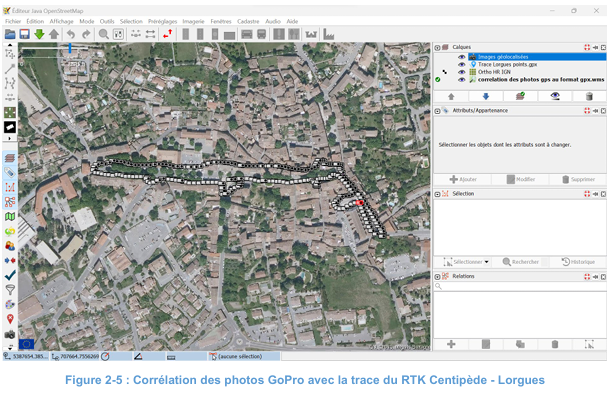The height and width of the screenshot is (394, 615).
Task: Open Historique in Sélection panel
Action: pos(578,262)
